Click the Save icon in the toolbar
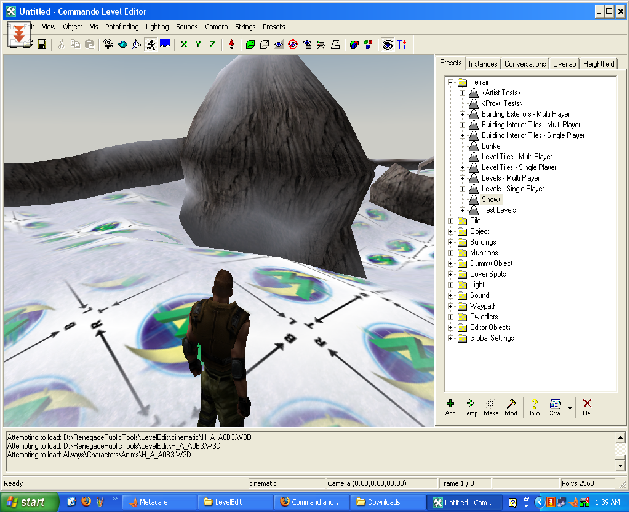Image resolution: width=629 pixels, height=512 pixels. pyautogui.click(x=42, y=45)
